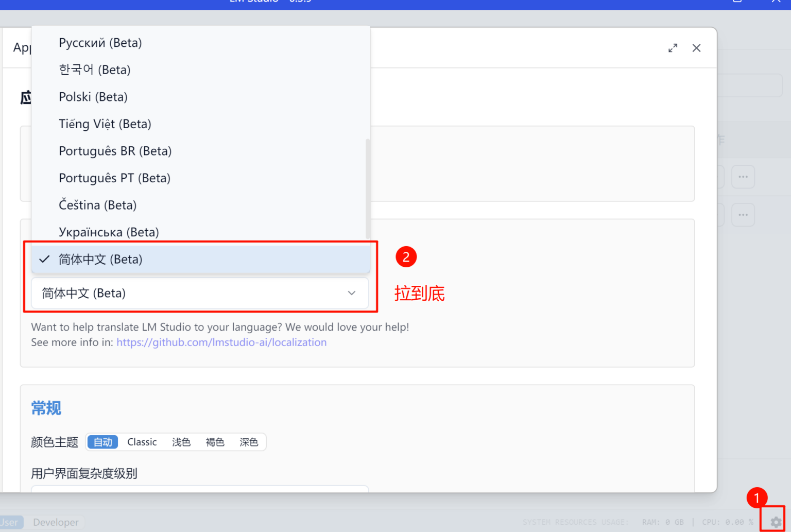Image resolution: width=791 pixels, height=532 pixels.
Task: Click the upper three-dots more options button
Action: (x=743, y=177)
